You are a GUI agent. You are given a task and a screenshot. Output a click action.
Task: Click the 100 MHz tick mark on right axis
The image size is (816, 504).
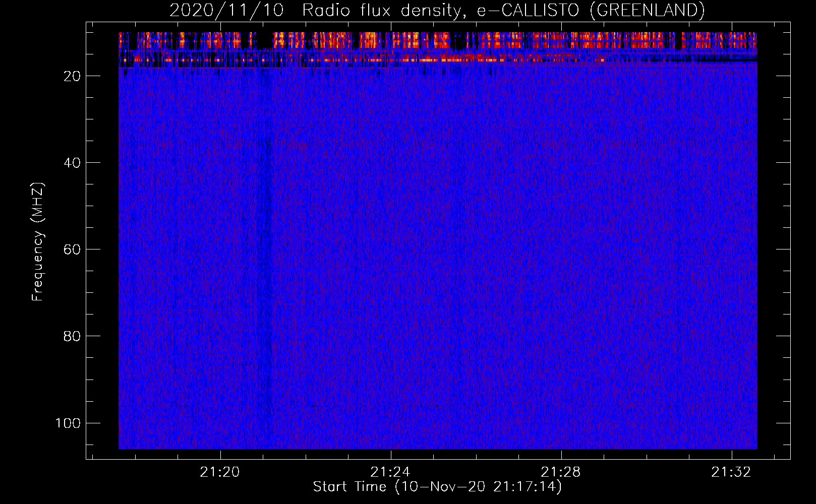[783, 422]
